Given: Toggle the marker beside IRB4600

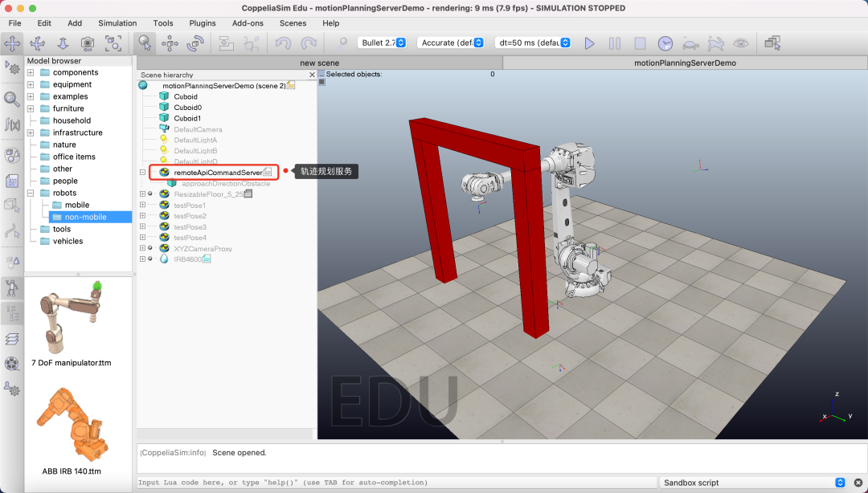Looking at the screenshot, I should coord(149,259).
